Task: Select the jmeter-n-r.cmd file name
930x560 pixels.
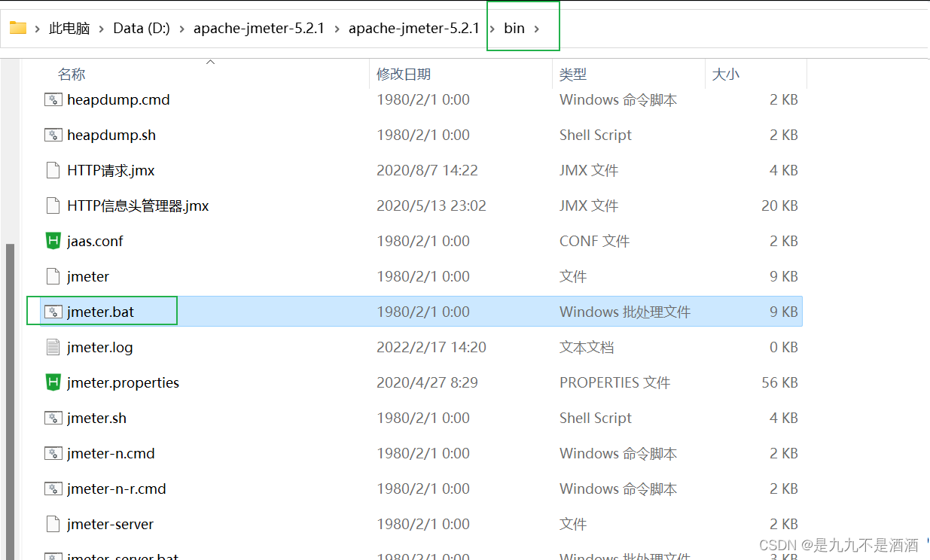Action: (117, 488)
